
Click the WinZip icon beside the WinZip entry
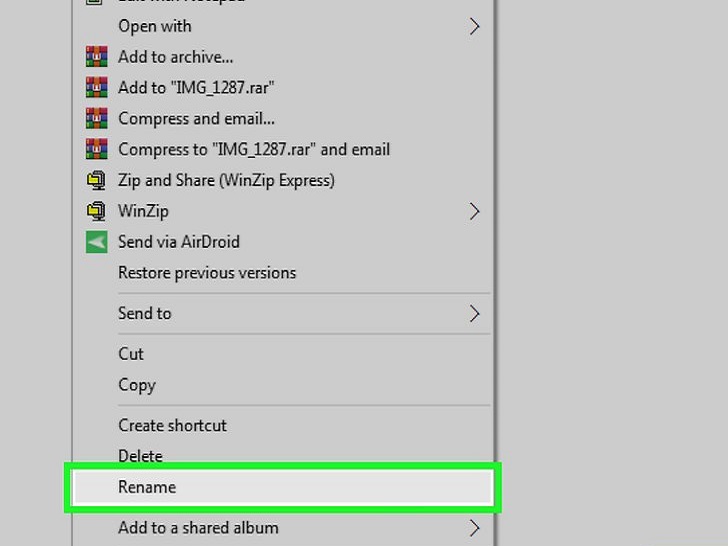[97, 211]
